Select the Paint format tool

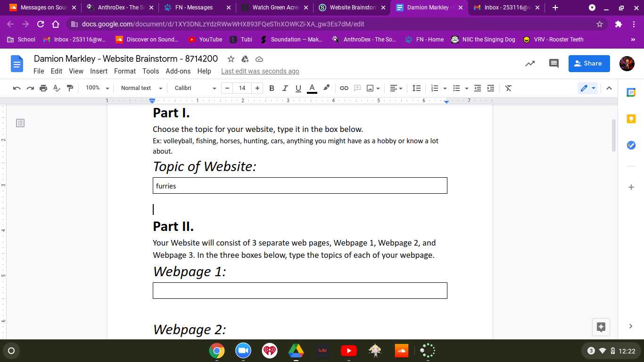pyautogui.click(x=70, y=88)
